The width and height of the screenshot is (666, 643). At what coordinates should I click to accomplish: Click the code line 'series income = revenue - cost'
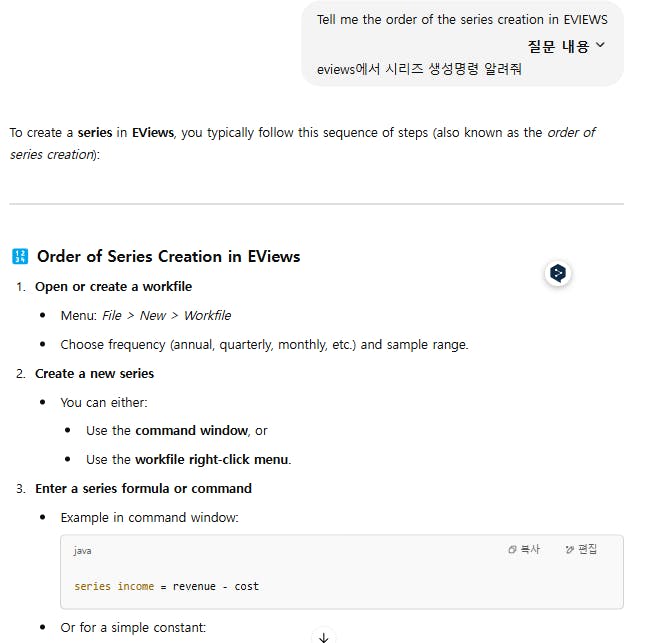[x=166, y=586]
